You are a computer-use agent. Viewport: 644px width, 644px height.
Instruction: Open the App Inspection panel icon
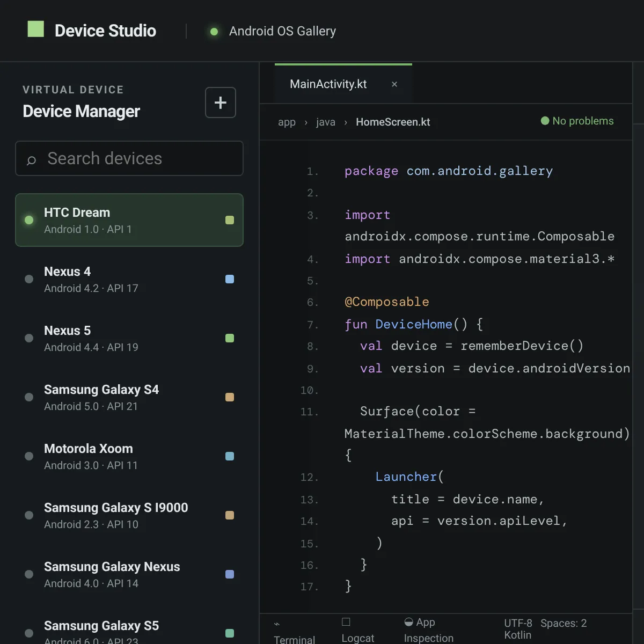click(x=408, y=622)
